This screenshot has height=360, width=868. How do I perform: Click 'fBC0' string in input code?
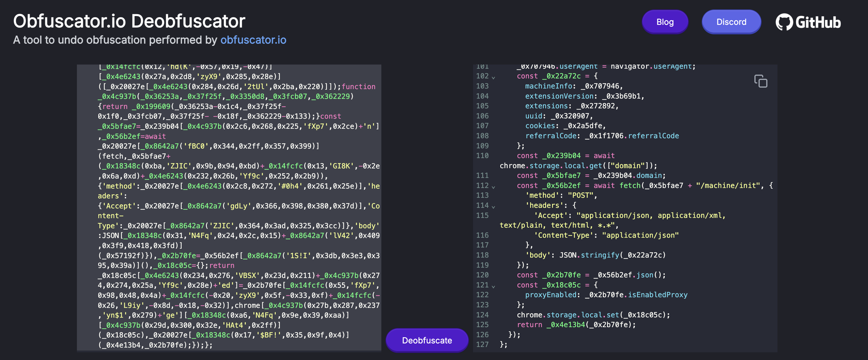point(196,146)
